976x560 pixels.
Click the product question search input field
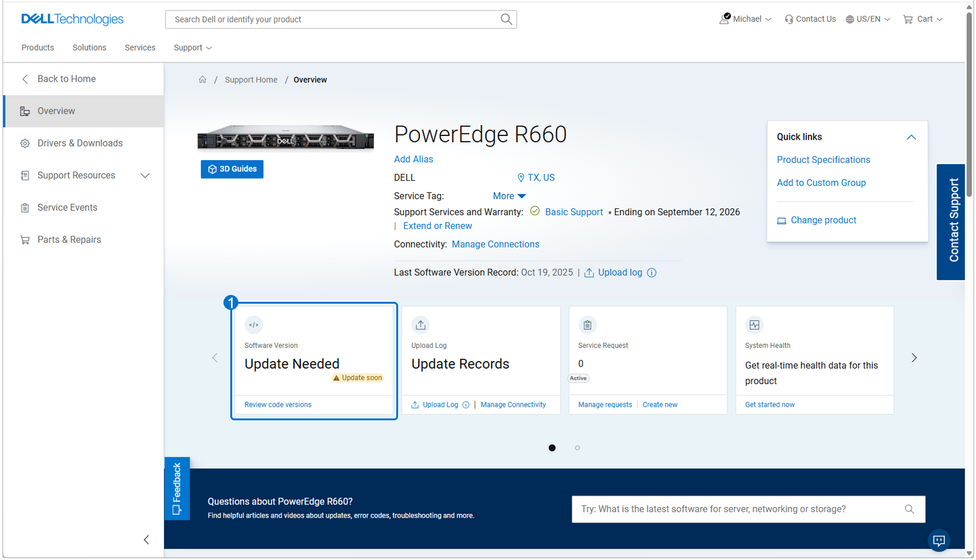(x=718, y=509)
